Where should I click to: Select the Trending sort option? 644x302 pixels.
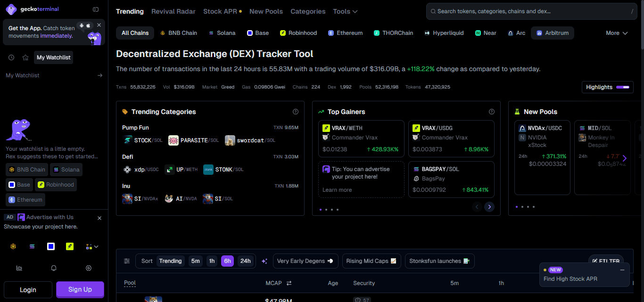[x=170, y=261]
